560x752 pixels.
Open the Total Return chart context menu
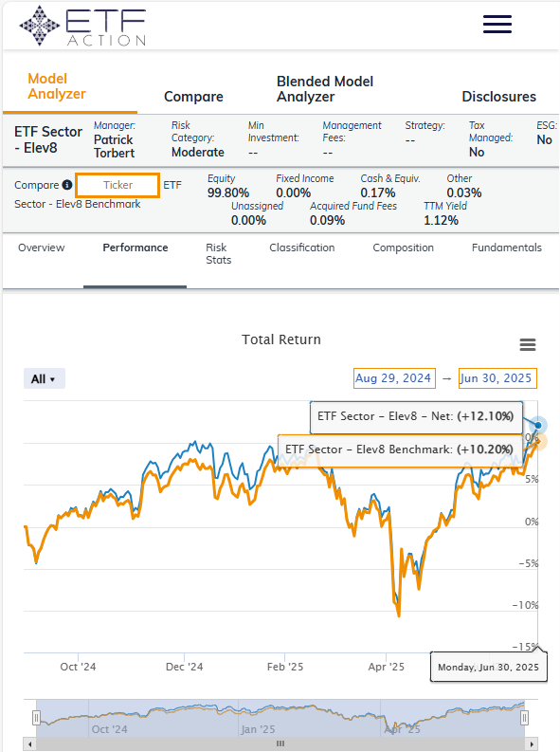point(528,344)
